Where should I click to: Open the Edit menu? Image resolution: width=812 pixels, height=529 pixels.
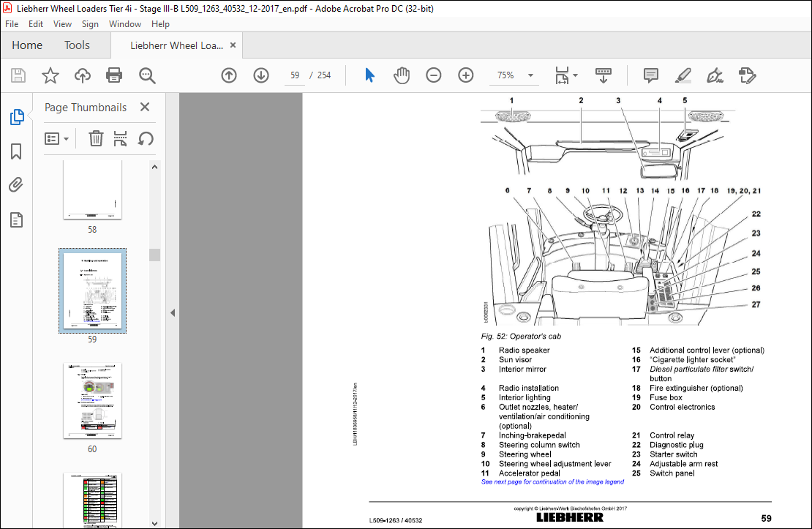(36, 24)
